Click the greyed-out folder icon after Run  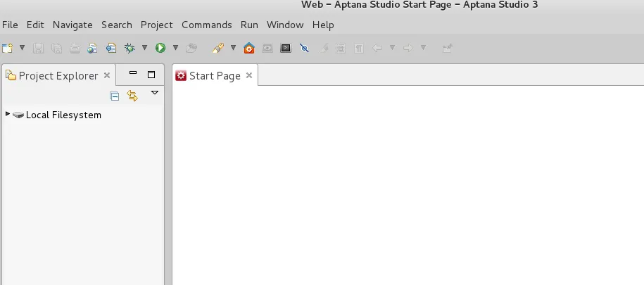pyautogui.click(x=191, y=48)
